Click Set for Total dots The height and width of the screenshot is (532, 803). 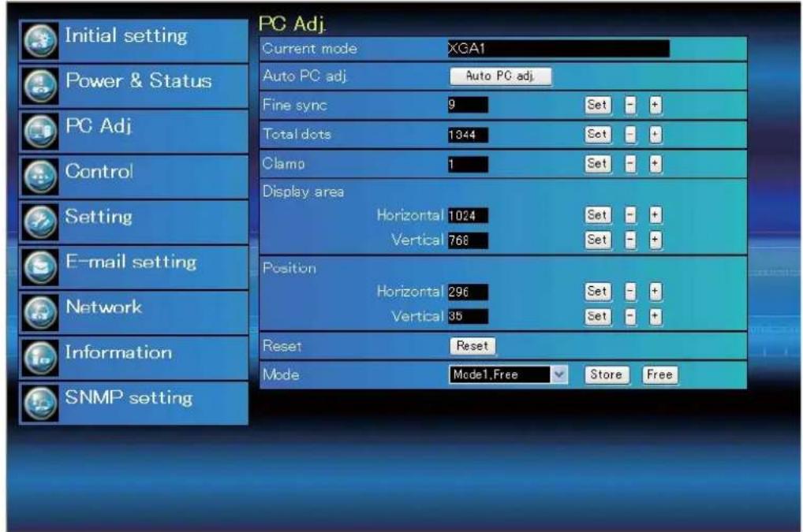click(598, 135)
